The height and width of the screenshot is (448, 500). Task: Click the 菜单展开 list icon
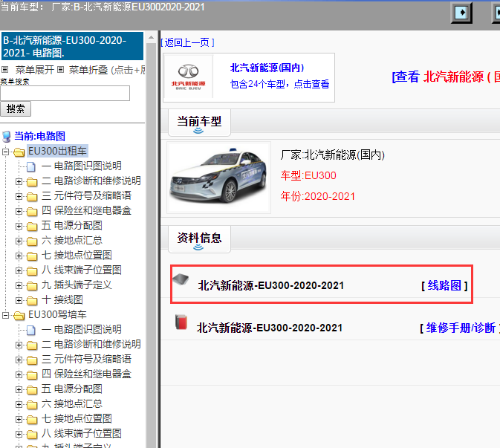point(4,69)
